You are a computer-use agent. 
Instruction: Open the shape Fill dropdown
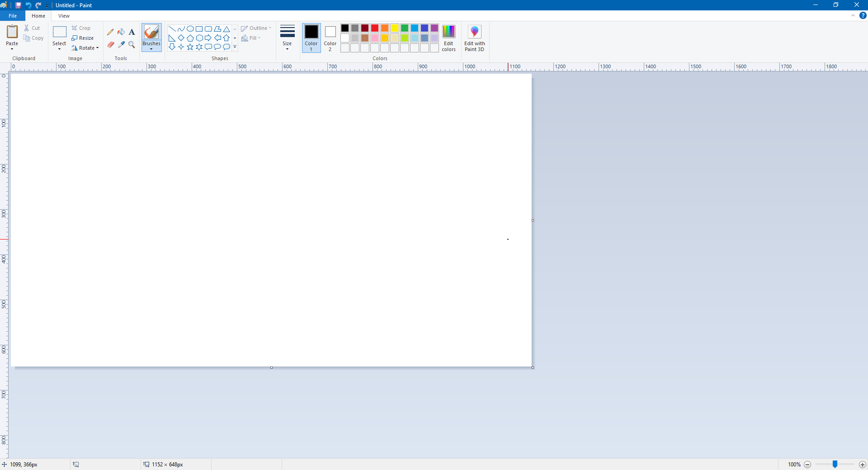click(251, 38)
